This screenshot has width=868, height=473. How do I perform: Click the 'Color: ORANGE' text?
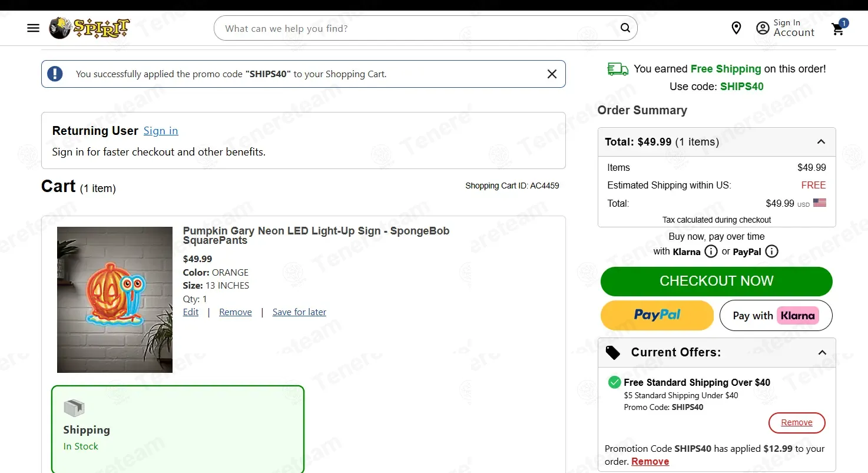[216, 273]
